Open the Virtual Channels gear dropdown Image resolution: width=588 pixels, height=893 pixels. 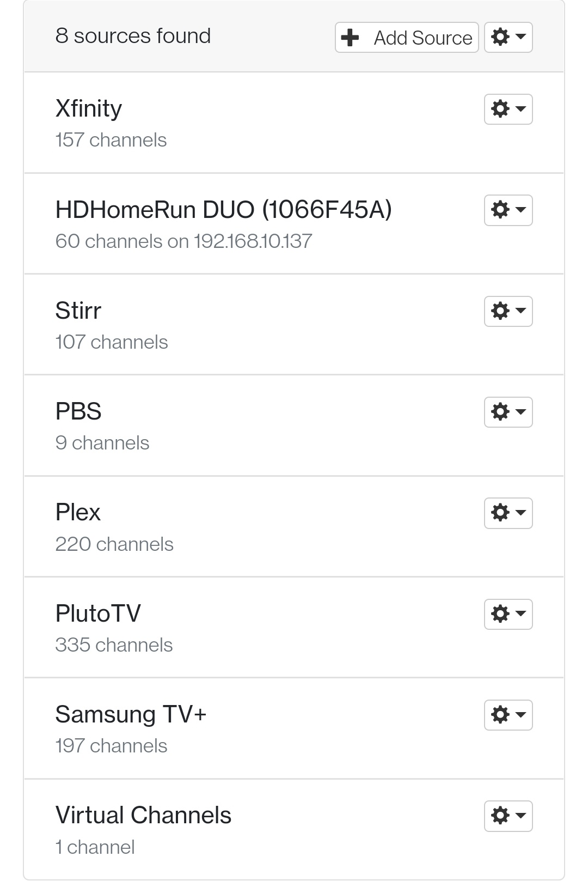click(508, 816)
